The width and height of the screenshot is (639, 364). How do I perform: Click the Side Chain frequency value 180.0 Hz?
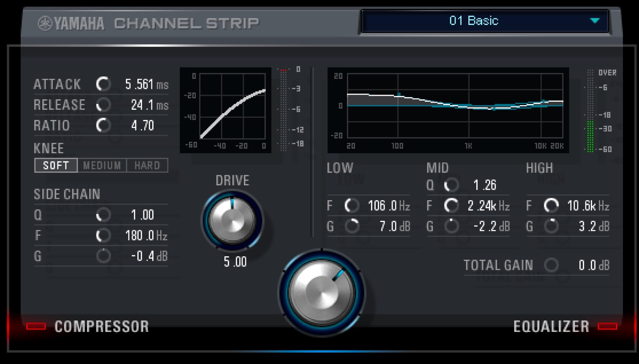(146, 235)
